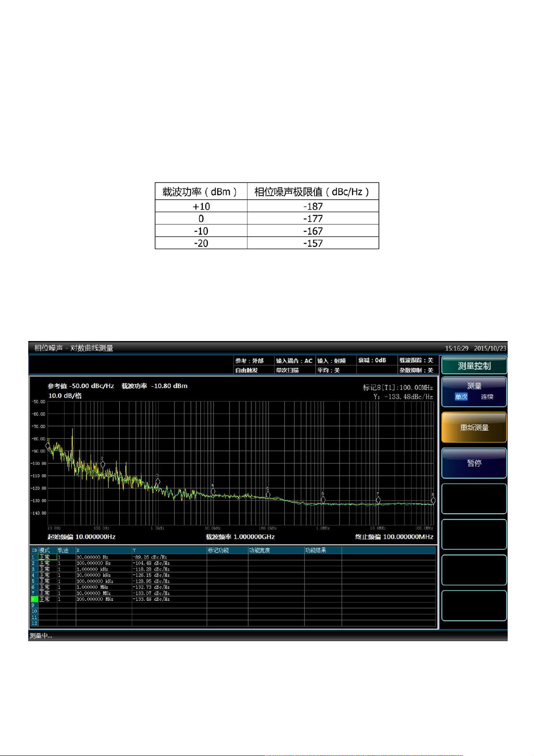Click the -187 phase noise limit cell
Screen dimensions: 534x756
313,206
